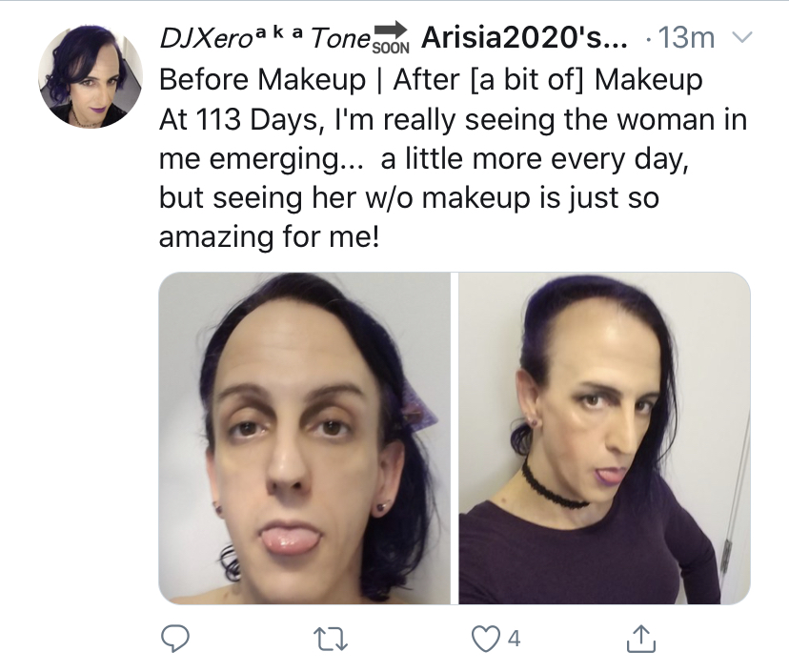Like the tweet with the heart icon
The height and width of the screenshot is (672, 789).
coord(486,639)
